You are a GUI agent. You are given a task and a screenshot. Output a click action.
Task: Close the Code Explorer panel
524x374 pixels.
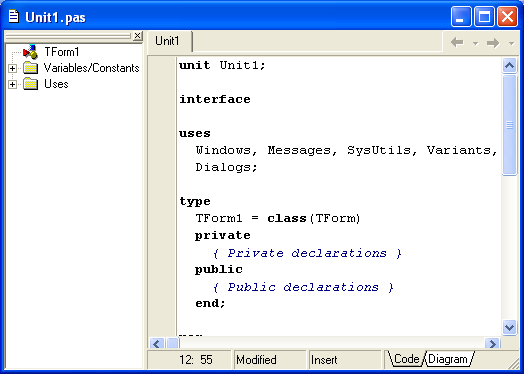(137, 35)
